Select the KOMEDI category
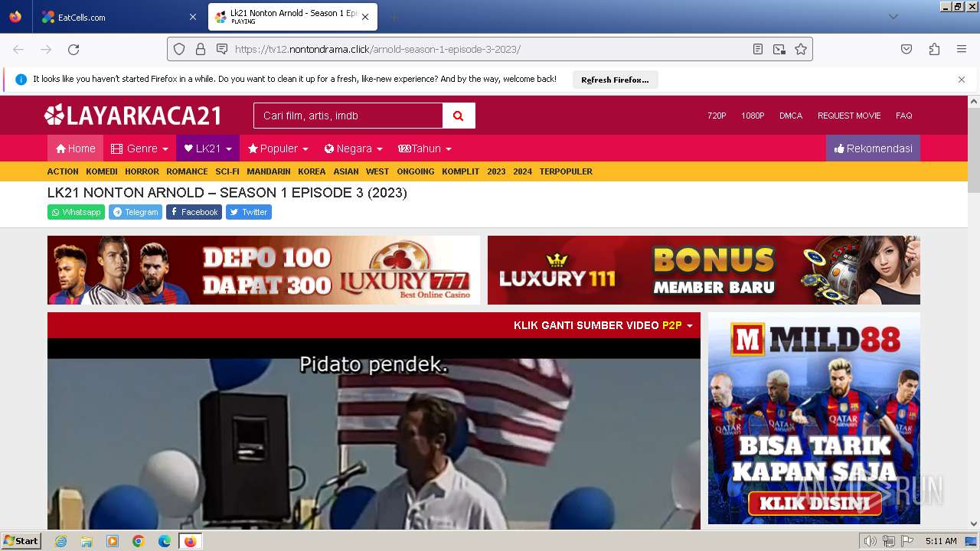Image resolution: width=980 pixels, height=551 pixels. [102, 171]
